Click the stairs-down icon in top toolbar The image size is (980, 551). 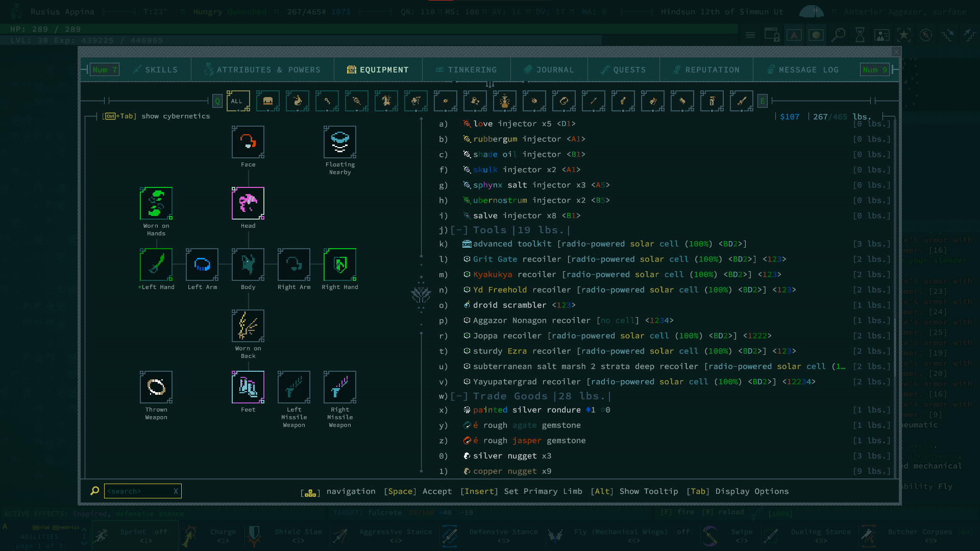[x=948, y=35]
